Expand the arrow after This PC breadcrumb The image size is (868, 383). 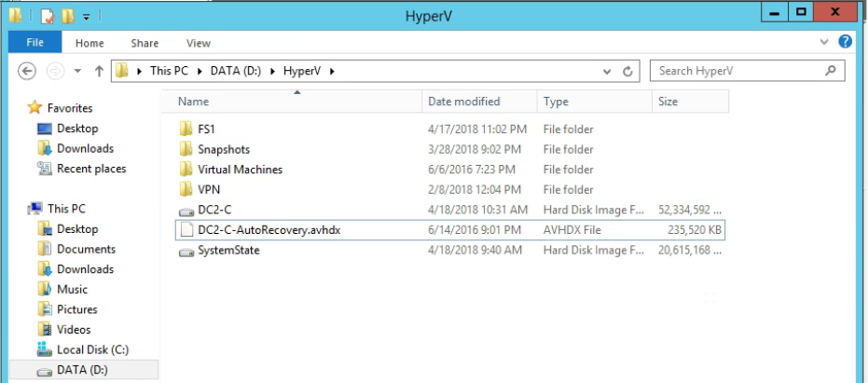pos(200,71)
